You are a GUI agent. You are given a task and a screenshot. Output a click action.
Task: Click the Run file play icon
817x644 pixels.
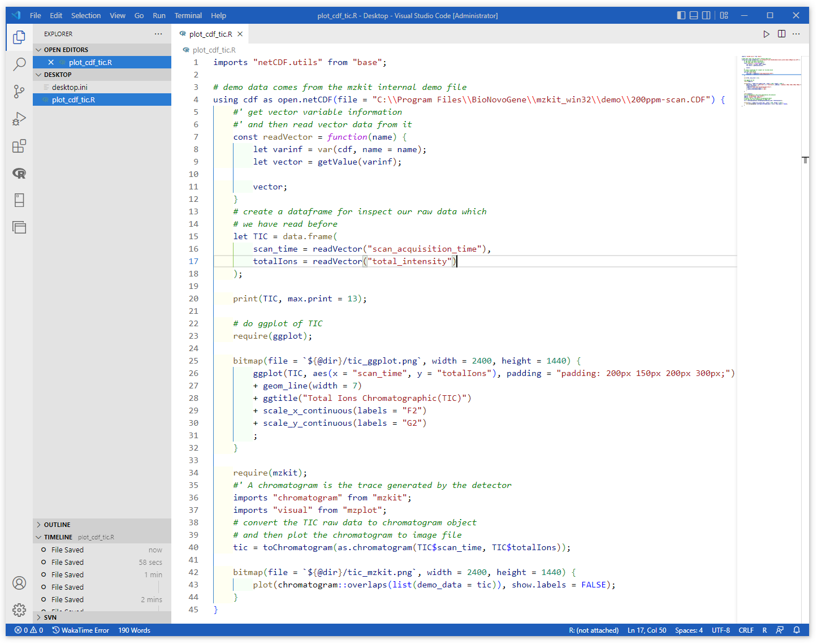click(766, 34)
